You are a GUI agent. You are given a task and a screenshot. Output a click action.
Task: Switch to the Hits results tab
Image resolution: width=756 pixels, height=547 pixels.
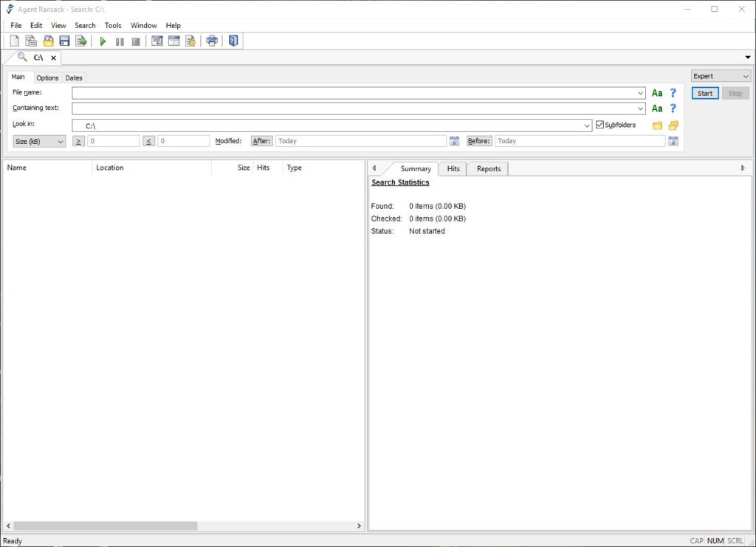tap(453, 169)
